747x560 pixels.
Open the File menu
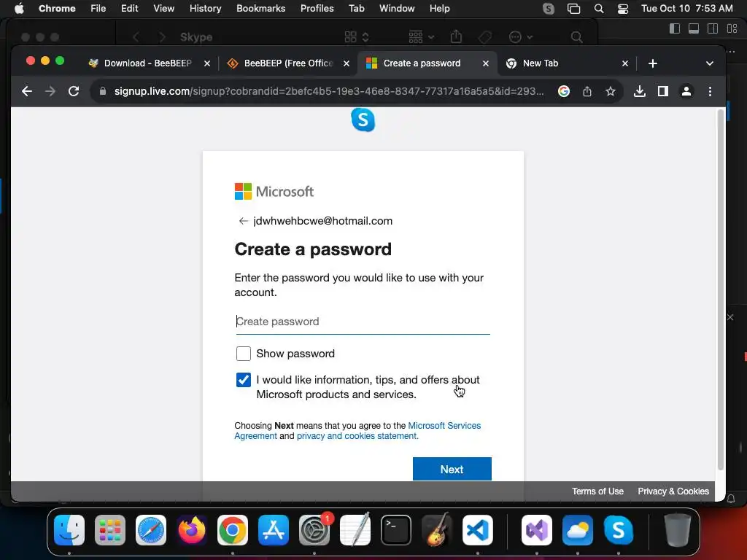coord(98,8)
